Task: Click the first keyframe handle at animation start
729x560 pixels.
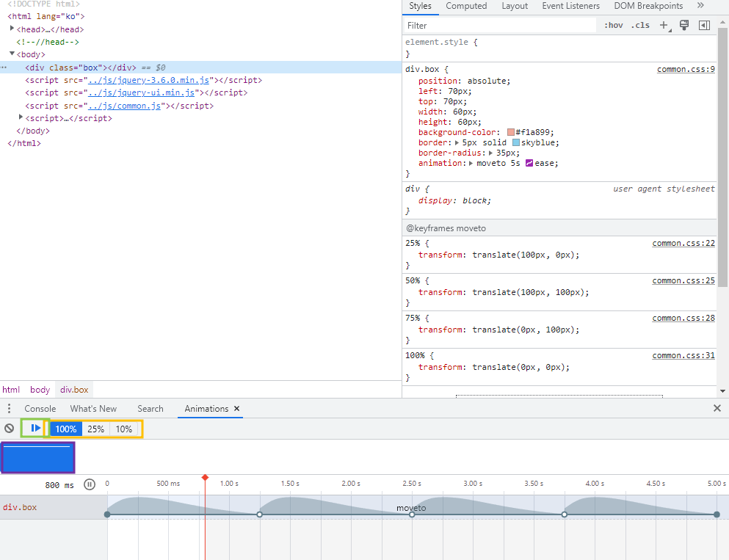Action: 107,514
